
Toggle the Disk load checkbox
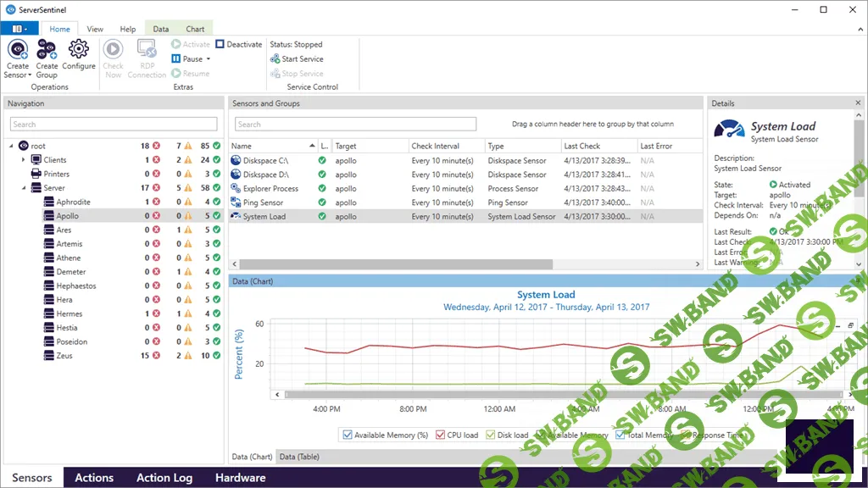coord(488,435)
